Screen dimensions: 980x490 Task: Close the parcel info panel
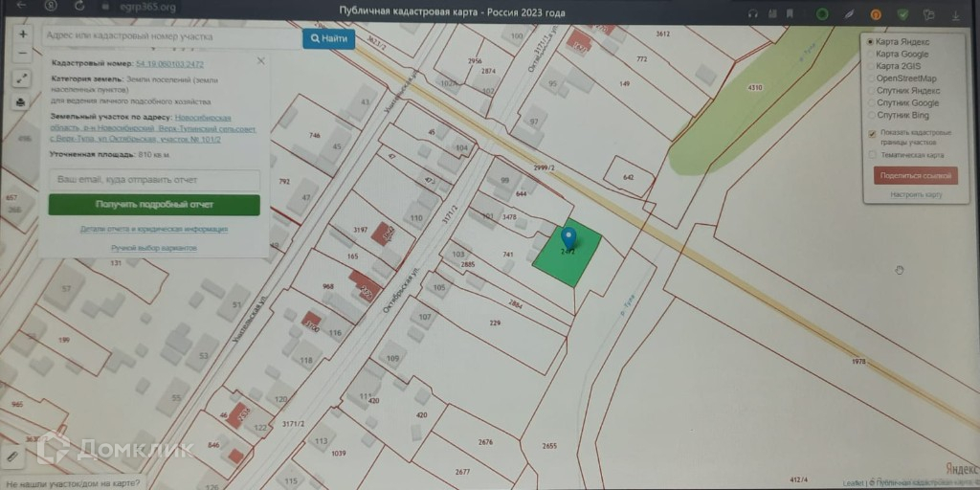(260, 60)
